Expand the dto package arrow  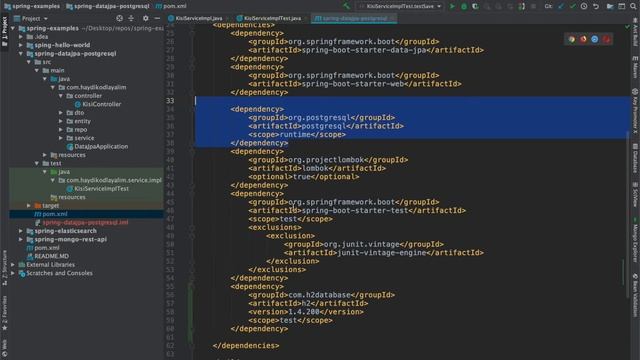[x=61, y=113]
